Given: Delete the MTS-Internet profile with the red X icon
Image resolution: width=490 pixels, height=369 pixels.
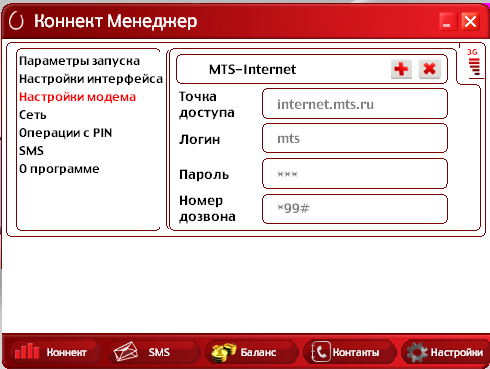Looking at the screenshot, I should pyautogui.click(x=429, y=69).
